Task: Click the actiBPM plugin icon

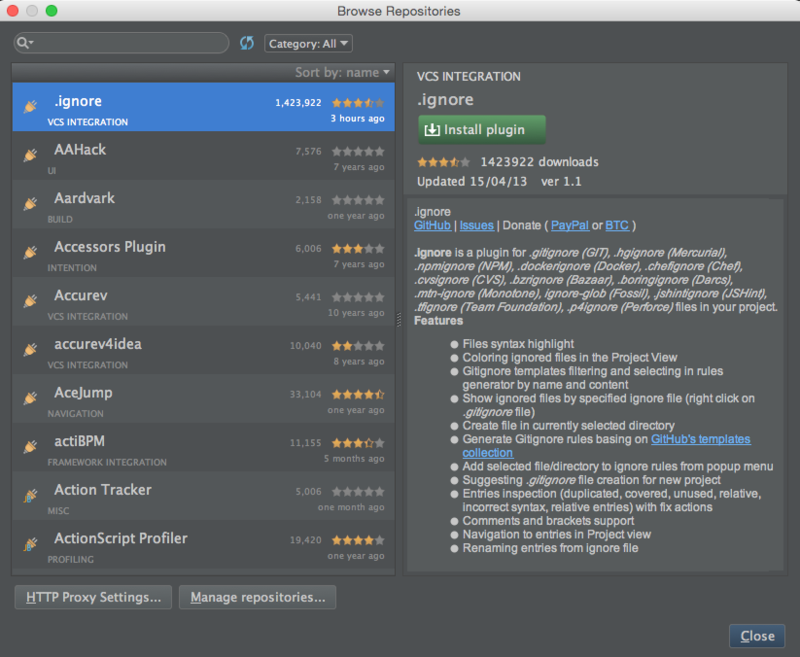Action: 31,447
